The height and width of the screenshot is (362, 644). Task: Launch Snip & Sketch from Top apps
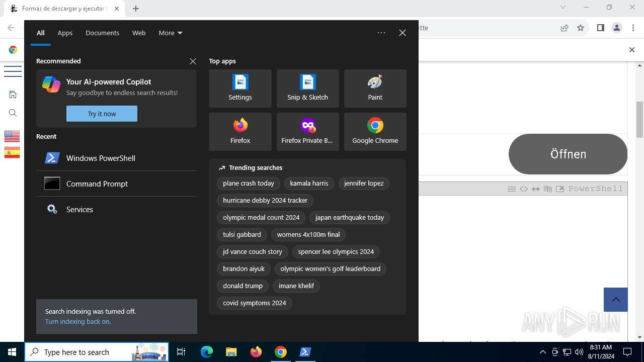(x=307, y=88)
